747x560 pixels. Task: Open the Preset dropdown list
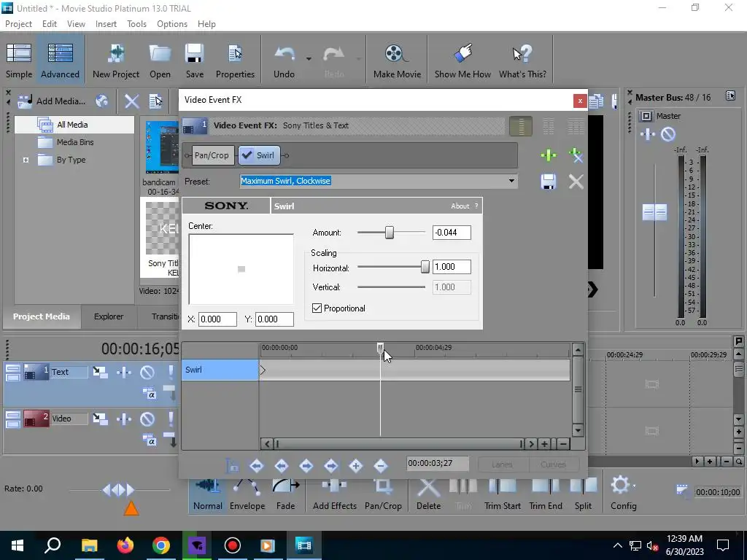[x=511, y=181]
